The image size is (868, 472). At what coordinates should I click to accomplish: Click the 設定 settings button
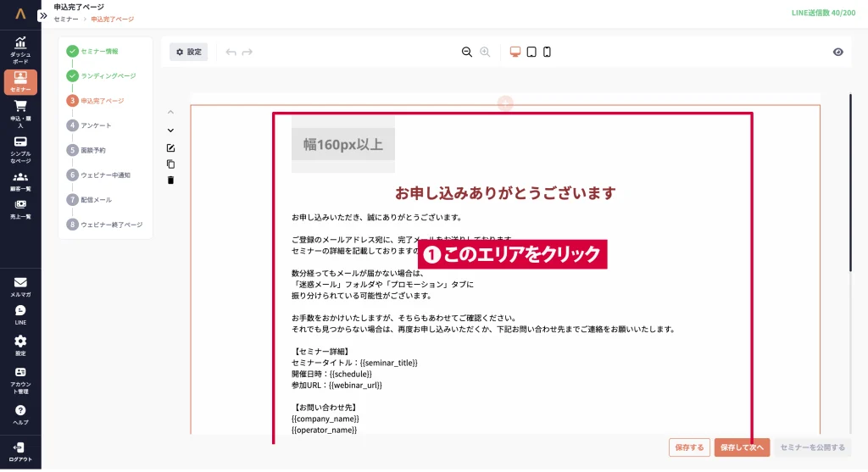click(188, 52)
